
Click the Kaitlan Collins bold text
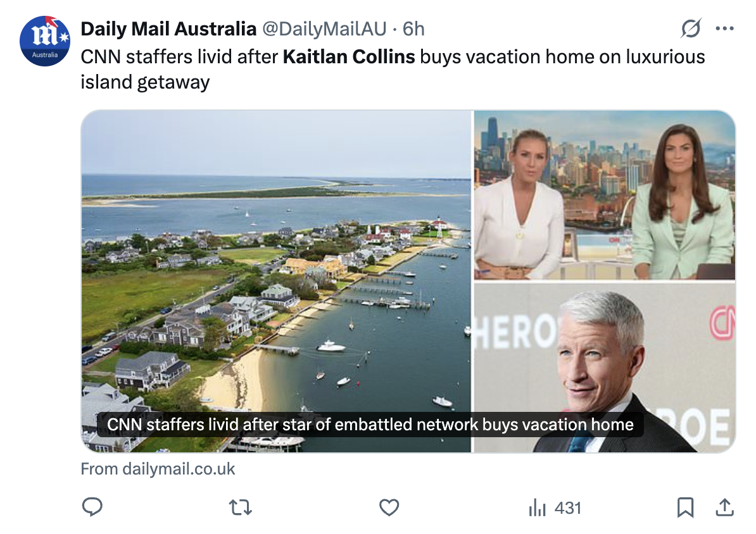(349, 57)
